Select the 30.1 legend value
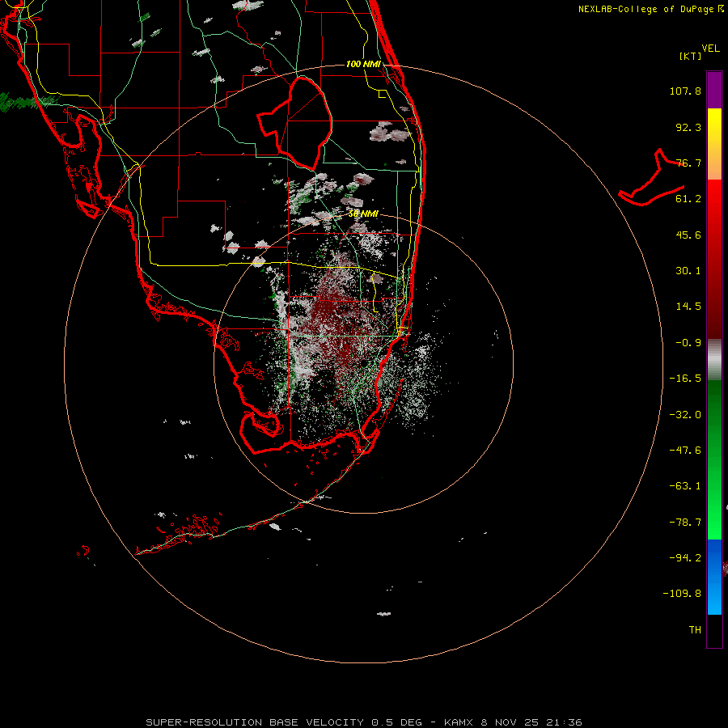 point(688,271)
